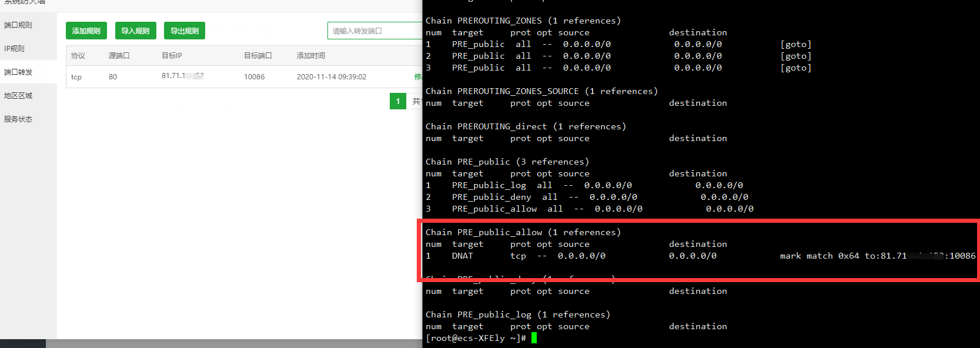Image resolution: width=980 pixels, height=348 pixels.
Task: Click the 协议 column header
Action: tap(78, 56)
